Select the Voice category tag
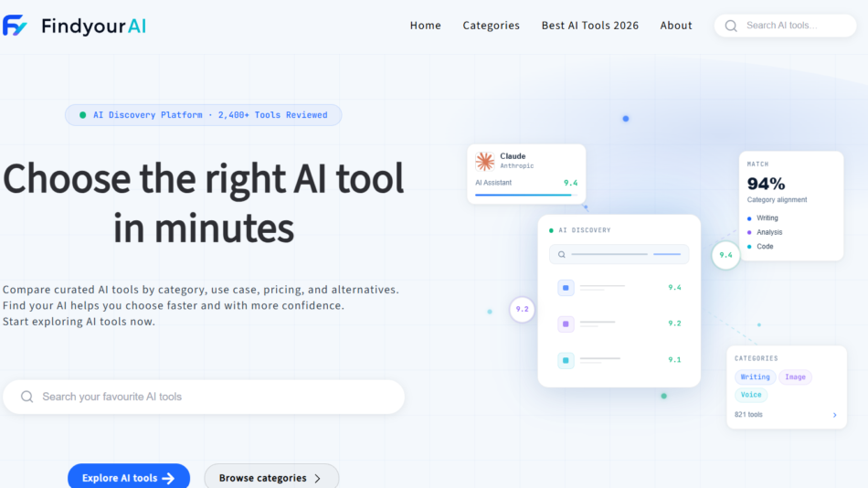The height and width of the screenshot is (488, 868). click(x=751, y=395)
